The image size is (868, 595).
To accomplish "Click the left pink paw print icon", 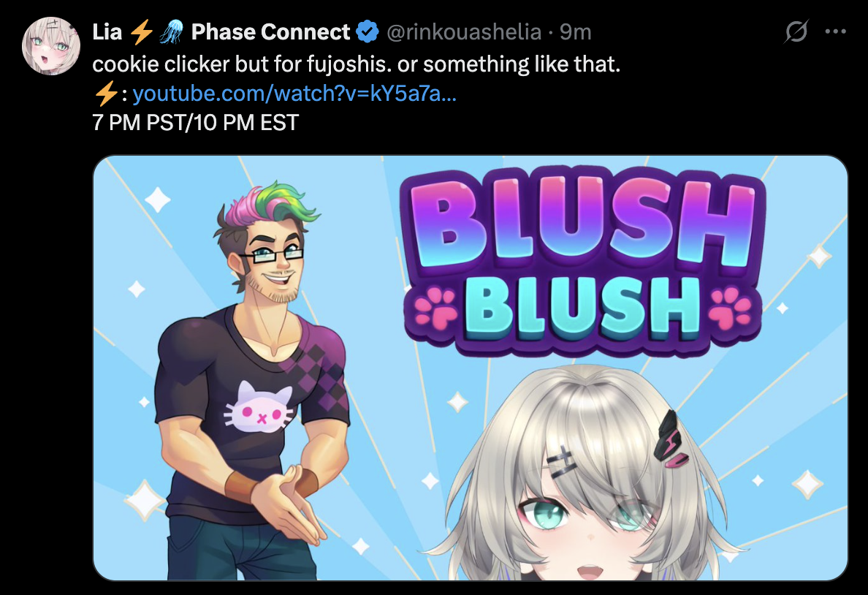I will point(437,308).
